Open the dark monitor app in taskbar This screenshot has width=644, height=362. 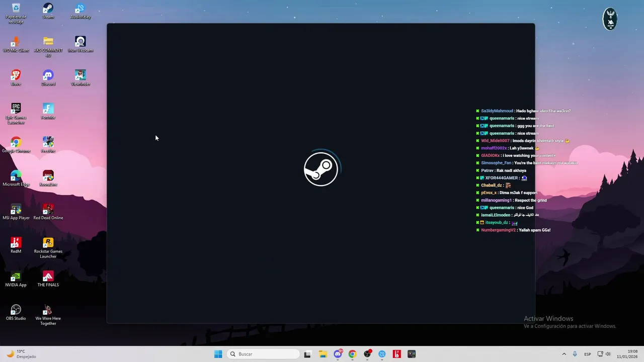pos(412,354)
